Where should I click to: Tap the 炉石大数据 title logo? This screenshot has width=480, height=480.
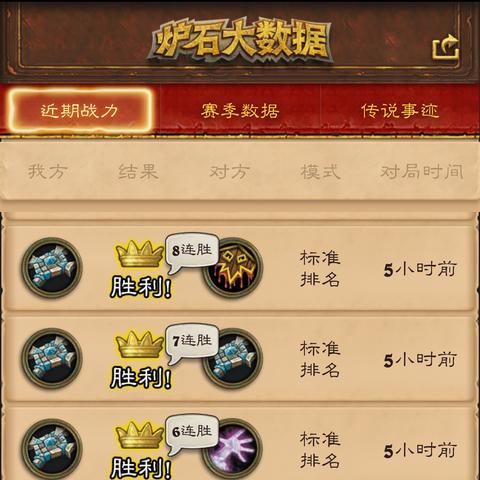click(241, 41)
